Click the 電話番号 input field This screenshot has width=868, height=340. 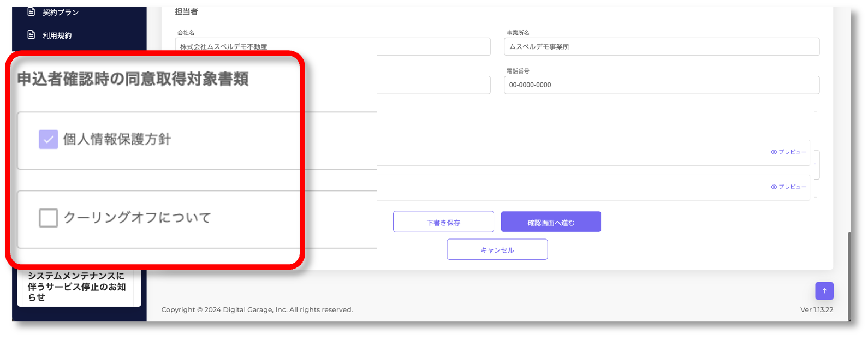[661, 85]
